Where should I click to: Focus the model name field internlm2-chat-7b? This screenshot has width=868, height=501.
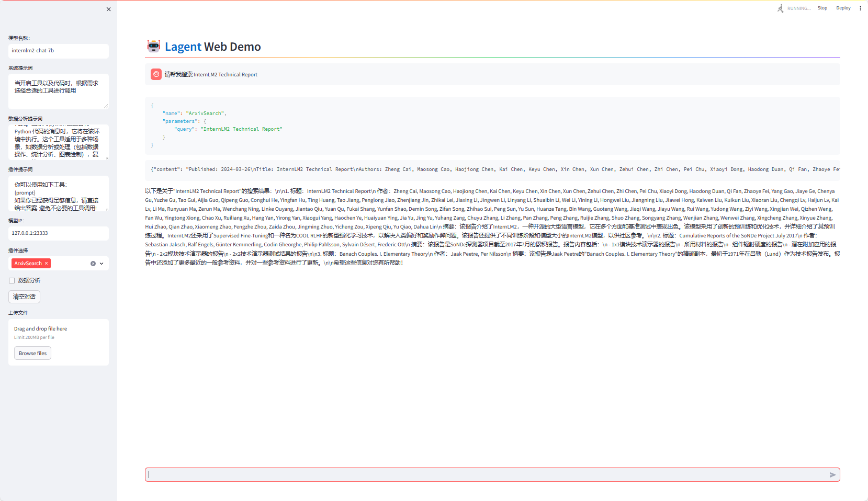59,51
